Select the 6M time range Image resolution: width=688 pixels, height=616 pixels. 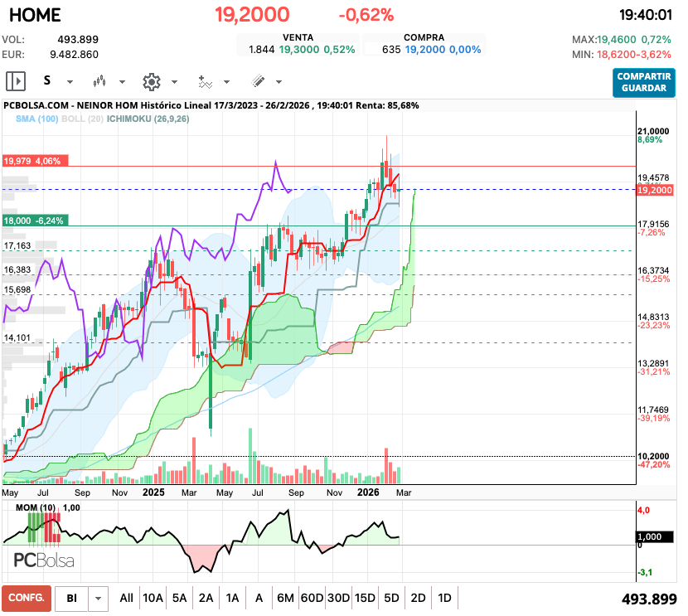(x=285, y=598)
